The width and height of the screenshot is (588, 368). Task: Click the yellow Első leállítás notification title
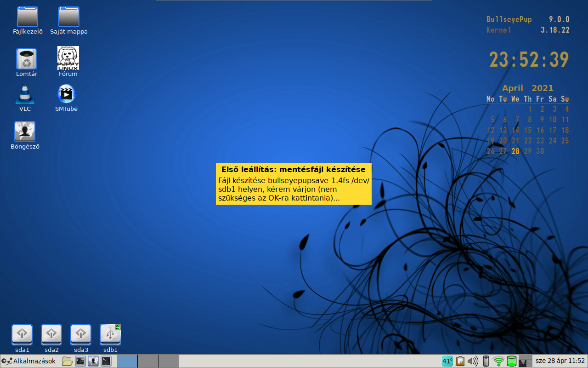pos(294,169)
